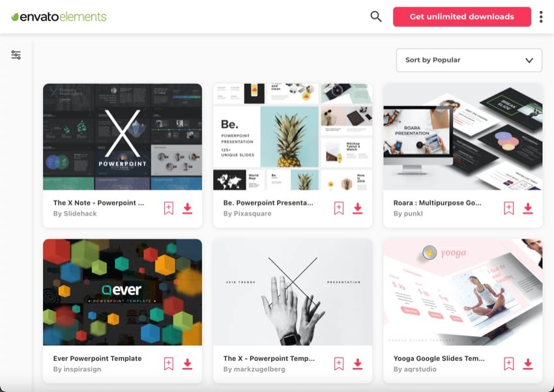Download Yooga Google Slides template
The width and height of the screenshot is (554, 392).
[528, 364]
